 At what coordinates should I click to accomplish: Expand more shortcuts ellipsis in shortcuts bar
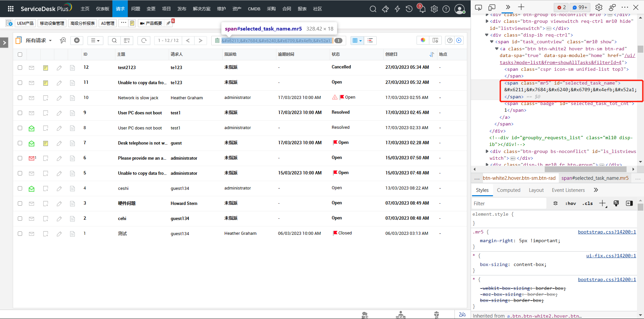(123, 22)
